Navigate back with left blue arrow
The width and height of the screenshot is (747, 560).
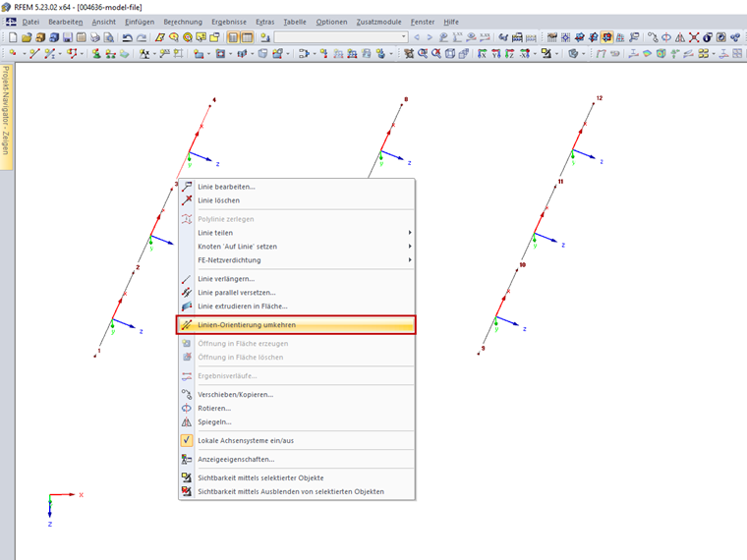coord(417,37)
